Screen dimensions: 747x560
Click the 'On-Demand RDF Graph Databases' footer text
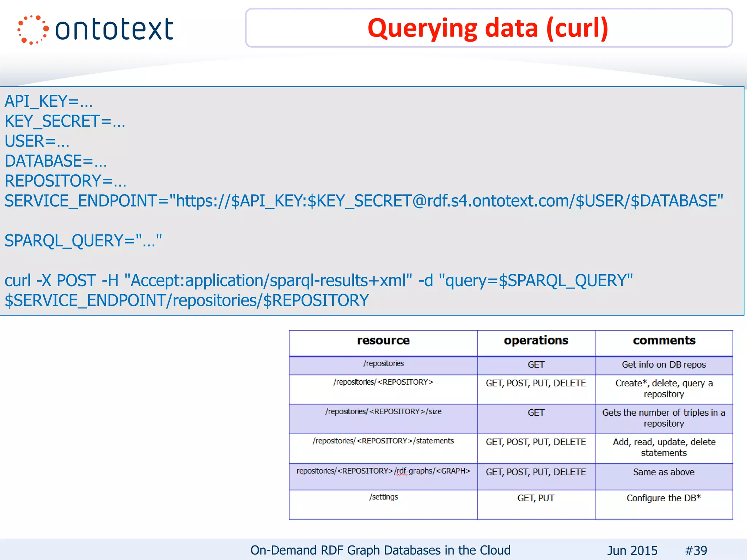(380, 550)
